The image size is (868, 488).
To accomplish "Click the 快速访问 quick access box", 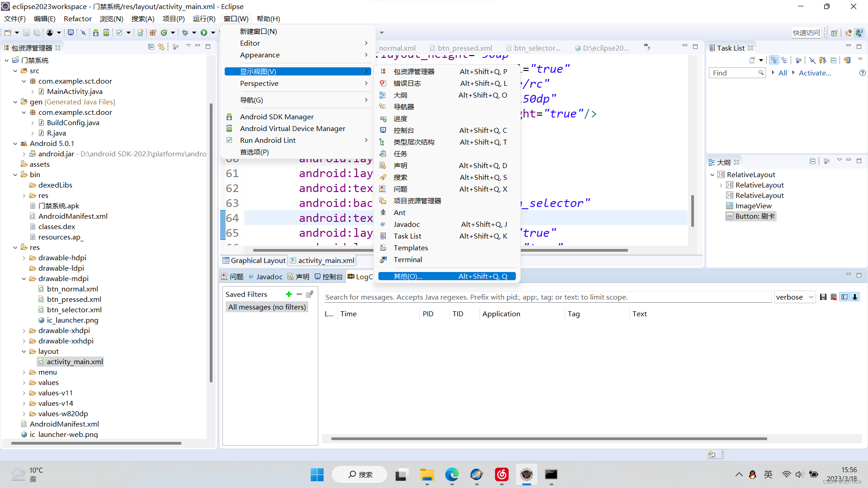I will click(x=806, y=33).
